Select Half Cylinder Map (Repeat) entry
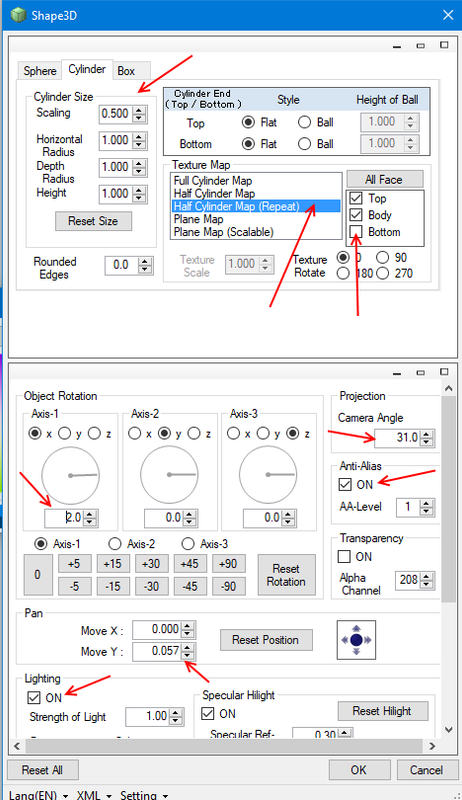 click(256, 206)
